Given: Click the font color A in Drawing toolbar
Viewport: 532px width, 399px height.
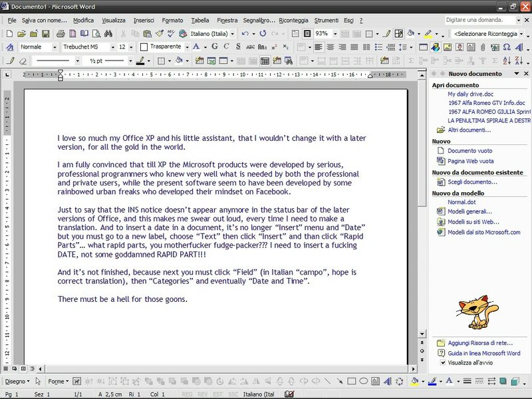Looking at the screenshot, I should tap(450, 381).
